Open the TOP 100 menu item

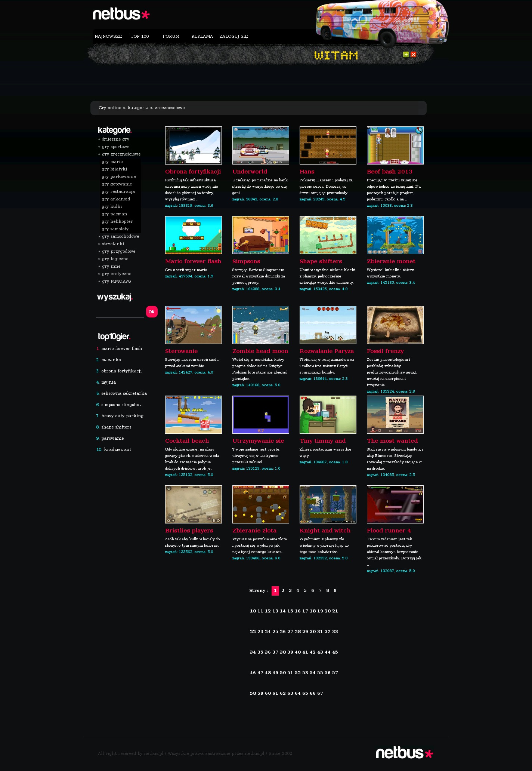(x=139, y=36)
